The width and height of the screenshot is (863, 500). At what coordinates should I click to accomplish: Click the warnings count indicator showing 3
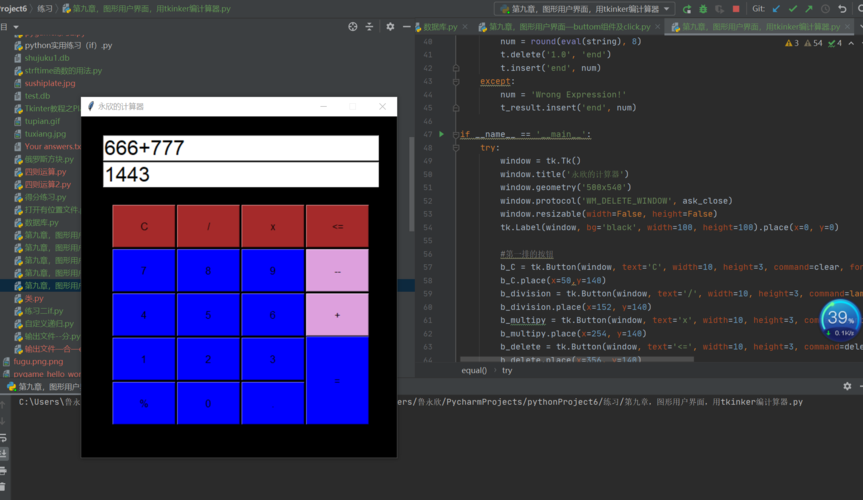[792, 43]
